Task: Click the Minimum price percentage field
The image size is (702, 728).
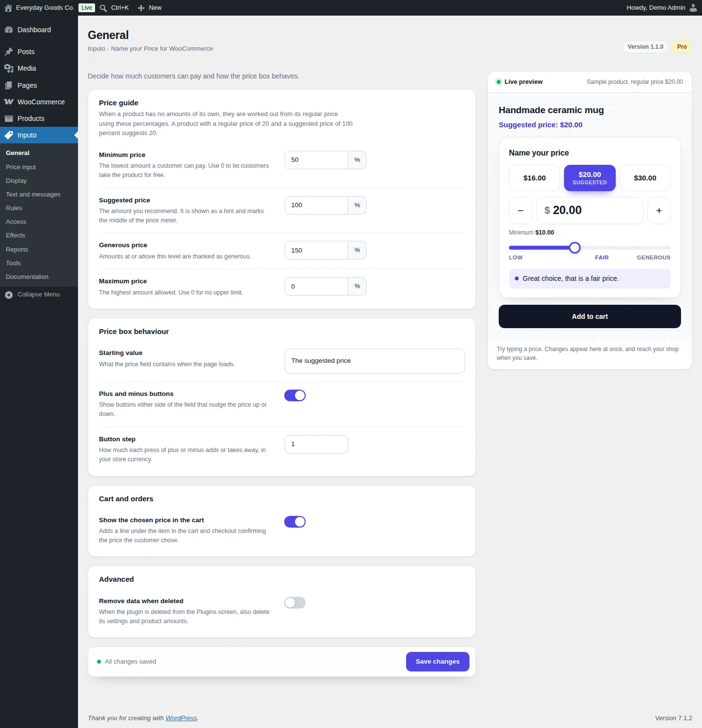Action: coord(316,160)
